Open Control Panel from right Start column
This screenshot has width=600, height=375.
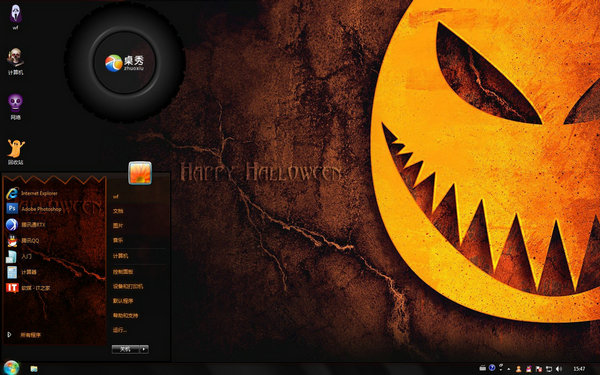(x=123, y=272)
